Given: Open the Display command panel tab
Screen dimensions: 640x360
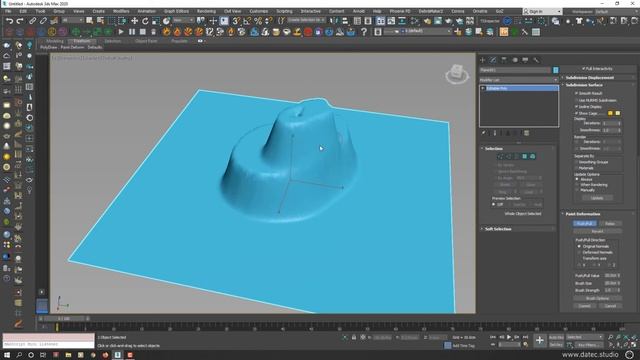Looking at the screenshot, I should pos(525,60).
